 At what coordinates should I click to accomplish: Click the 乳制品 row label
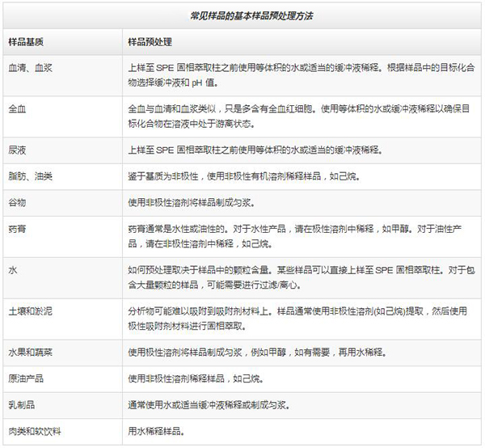point(21,404)
